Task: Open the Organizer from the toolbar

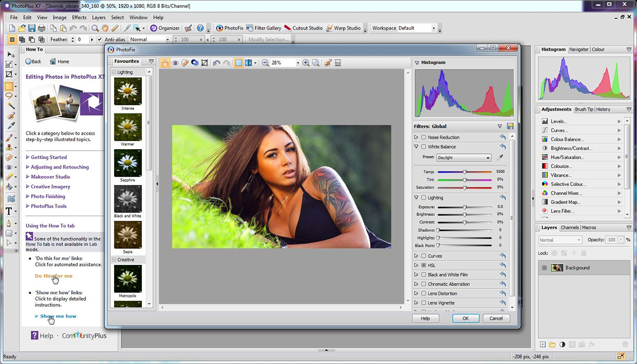Action: pyautogui.click(x=165, y=28)
